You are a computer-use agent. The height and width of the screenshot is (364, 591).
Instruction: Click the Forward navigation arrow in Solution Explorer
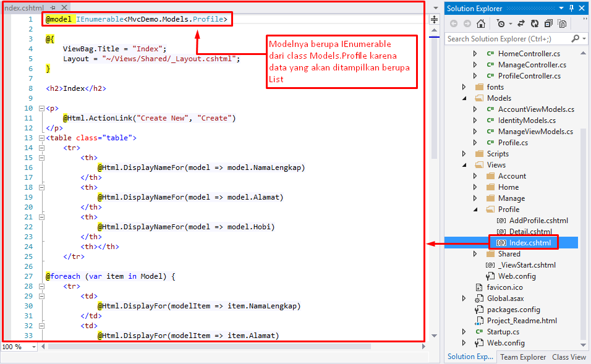pyautogui.click(x=469, y=23)
